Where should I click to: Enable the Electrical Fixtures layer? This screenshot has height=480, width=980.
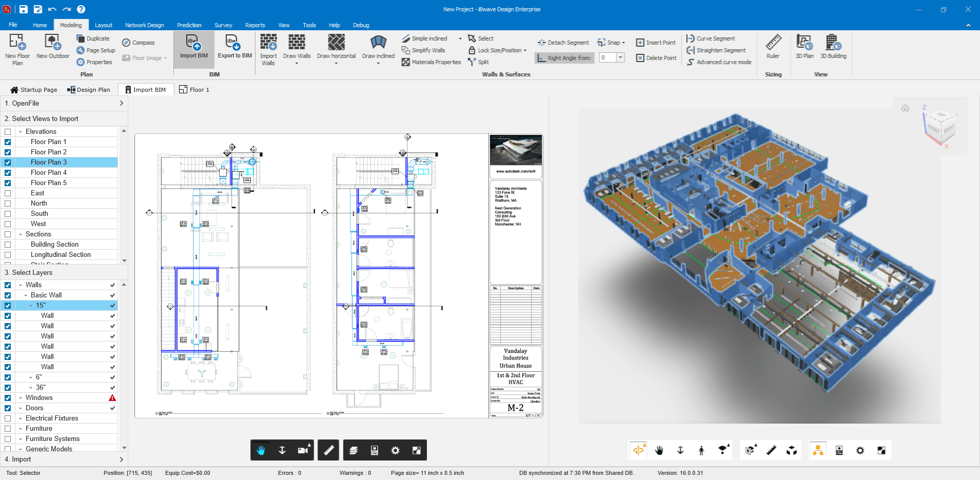tap(8, 418)
